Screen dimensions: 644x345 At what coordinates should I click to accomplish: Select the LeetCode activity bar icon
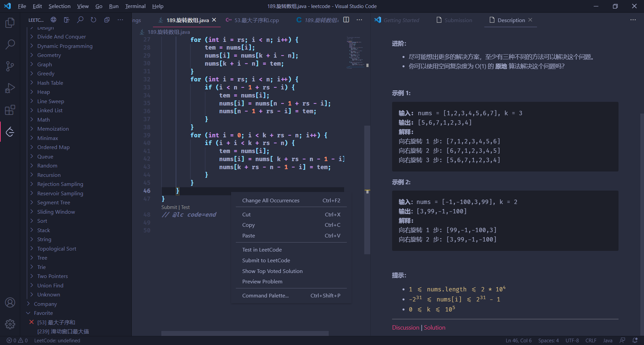point(10,132)
